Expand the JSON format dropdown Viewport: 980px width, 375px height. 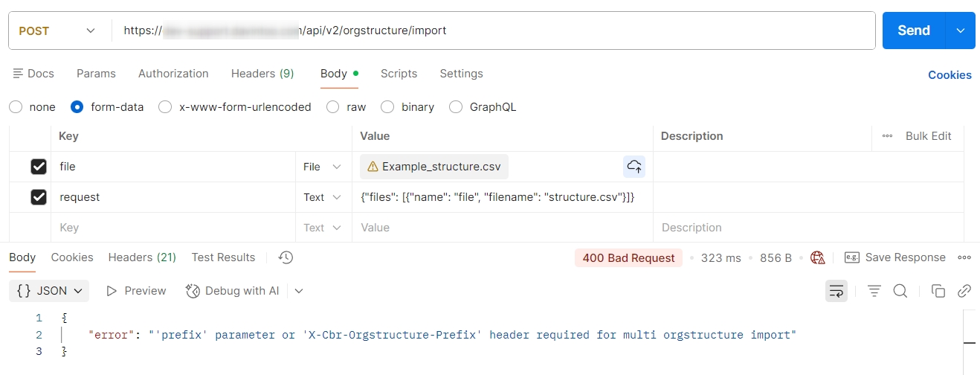point(49,291)
